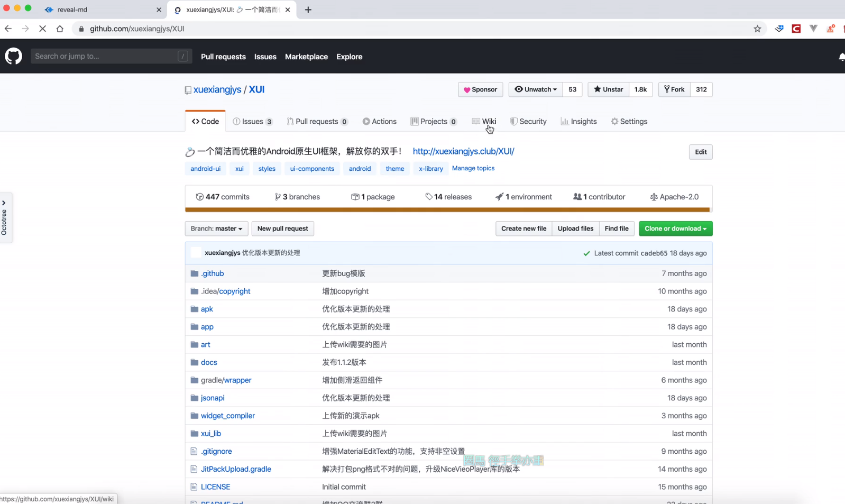
Task: Click the language bar color strip
Action: (x=447, y=210)
